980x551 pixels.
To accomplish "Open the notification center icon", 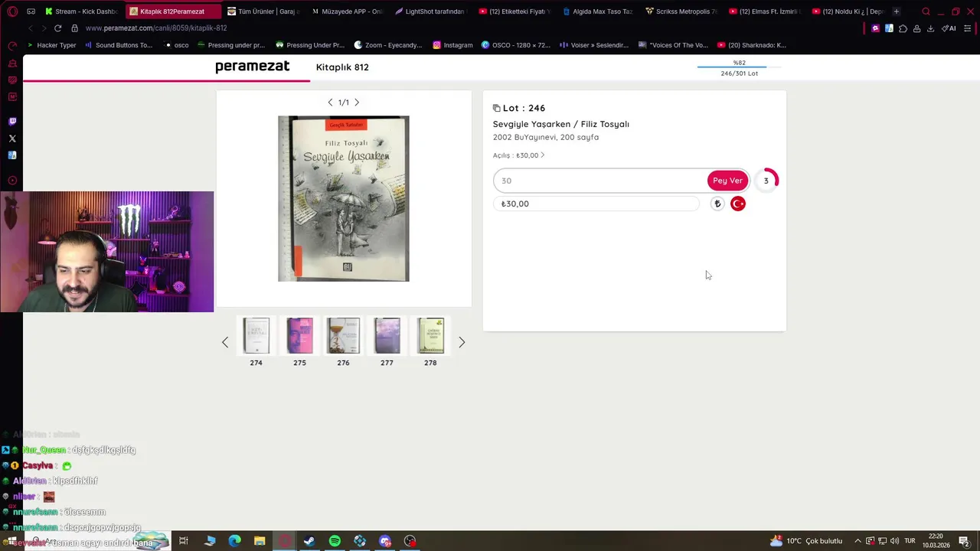I will [964, 541].
